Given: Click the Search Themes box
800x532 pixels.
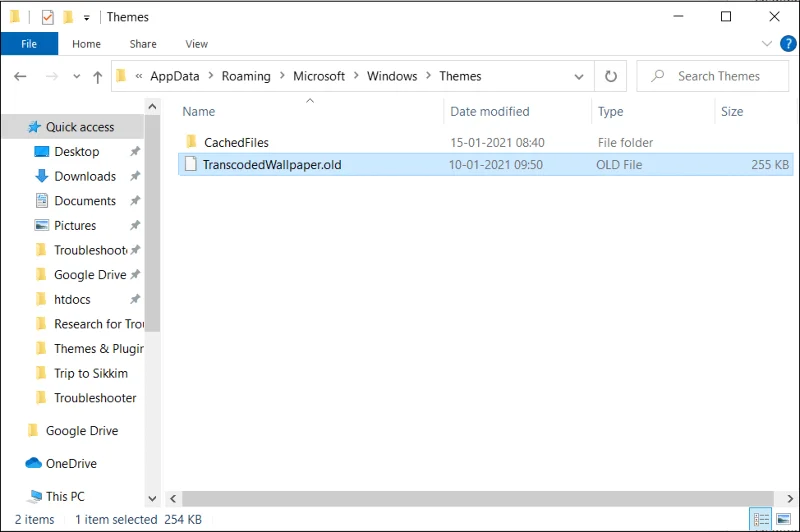Looking at the screenshot, I should pos(713,77).
